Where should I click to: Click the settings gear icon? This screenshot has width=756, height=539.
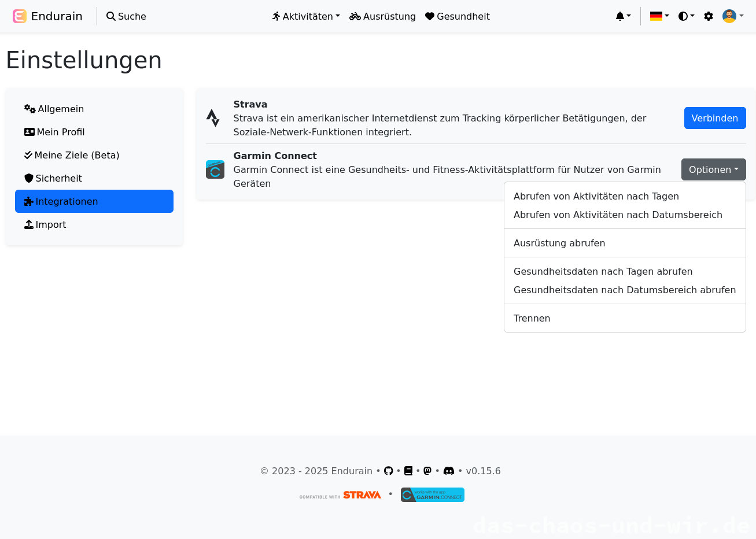[709, 16]
